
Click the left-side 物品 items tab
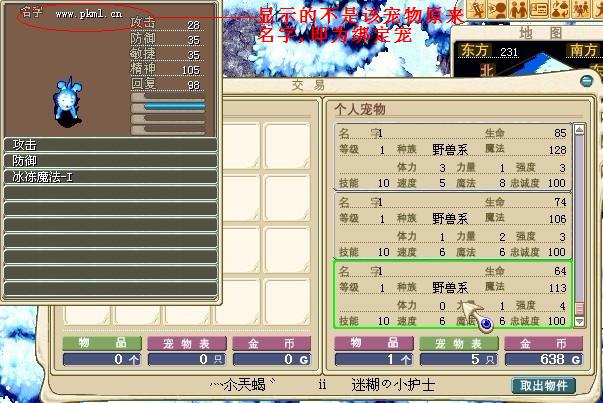100,343
